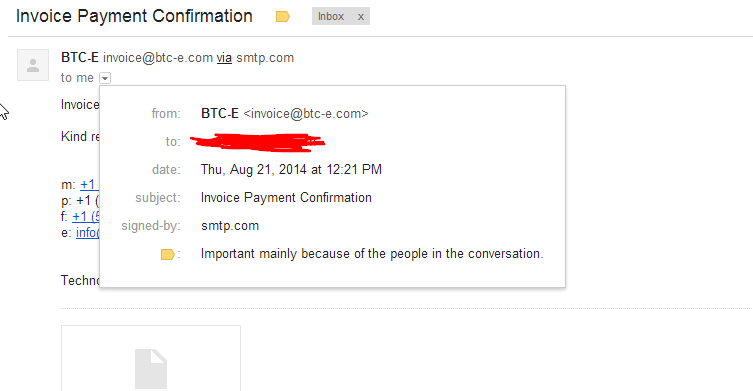The image size is (753, 391).
Task: Click 'to me' recipient text
Action: (x=77, y=78)
